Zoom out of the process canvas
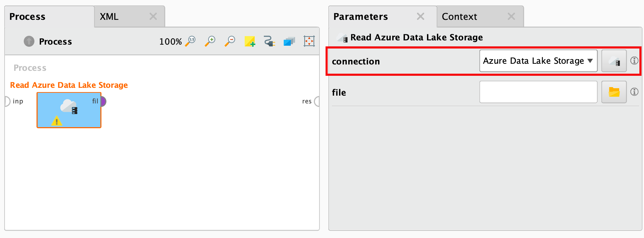The height and width of the screenshot is (238, 644). 230,41
